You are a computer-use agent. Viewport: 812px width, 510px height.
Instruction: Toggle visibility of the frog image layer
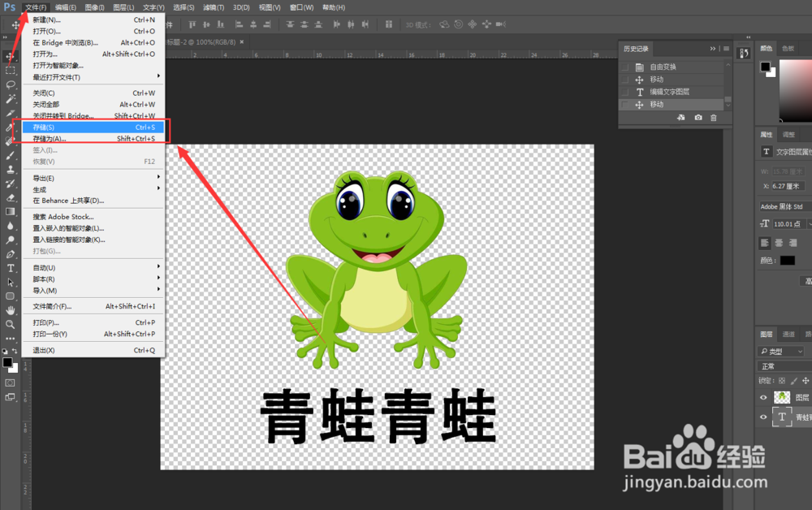tap(763, 396)
